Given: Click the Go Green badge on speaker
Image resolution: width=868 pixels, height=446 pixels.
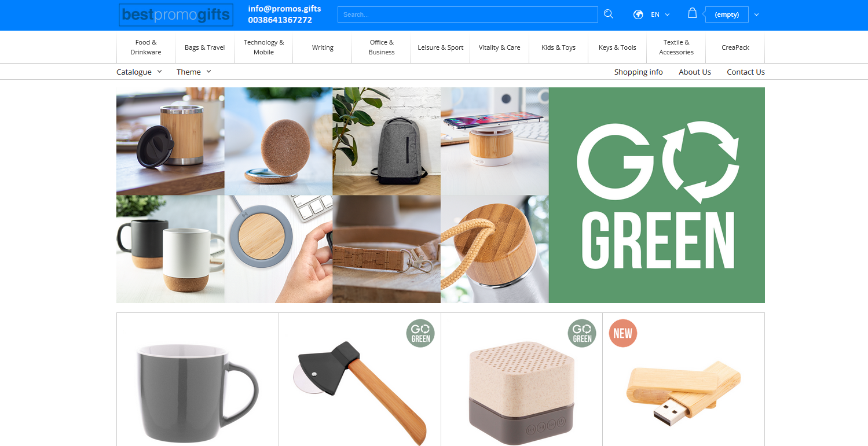Looking at the screenshot, I should pyautogui.click(x=582, y=333).
